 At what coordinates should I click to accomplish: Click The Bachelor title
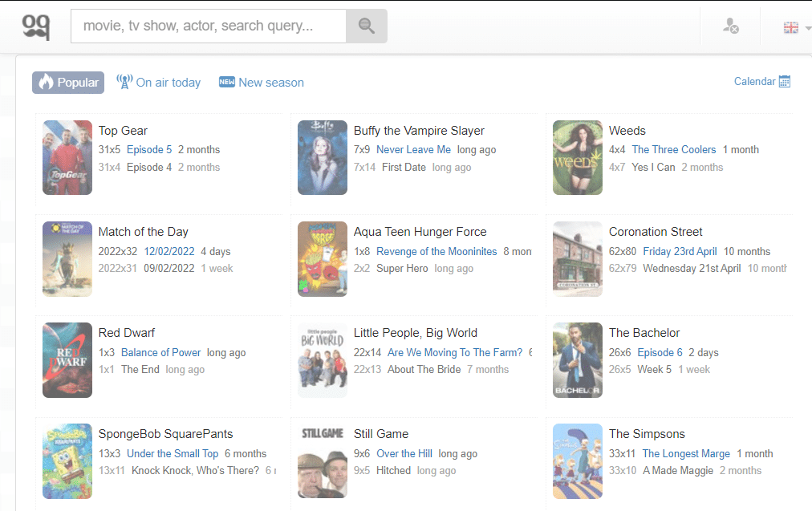tap(644, 333)
